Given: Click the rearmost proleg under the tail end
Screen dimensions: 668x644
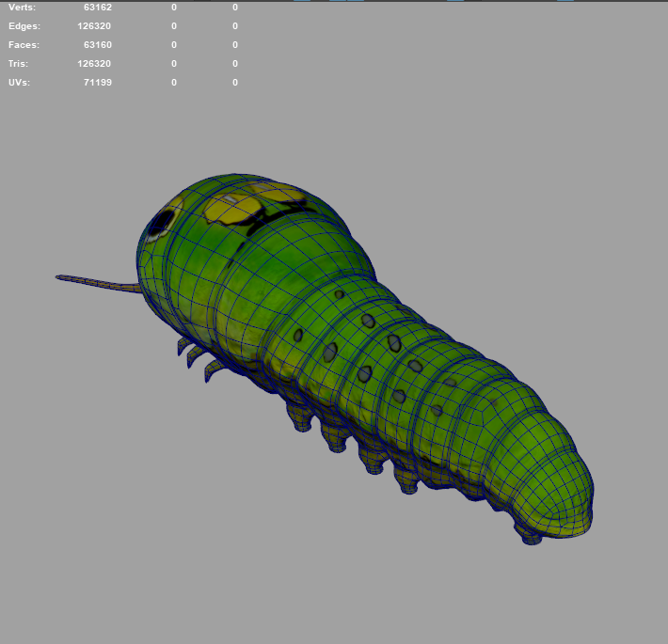Looking at the screenshot, I should 530,535.
